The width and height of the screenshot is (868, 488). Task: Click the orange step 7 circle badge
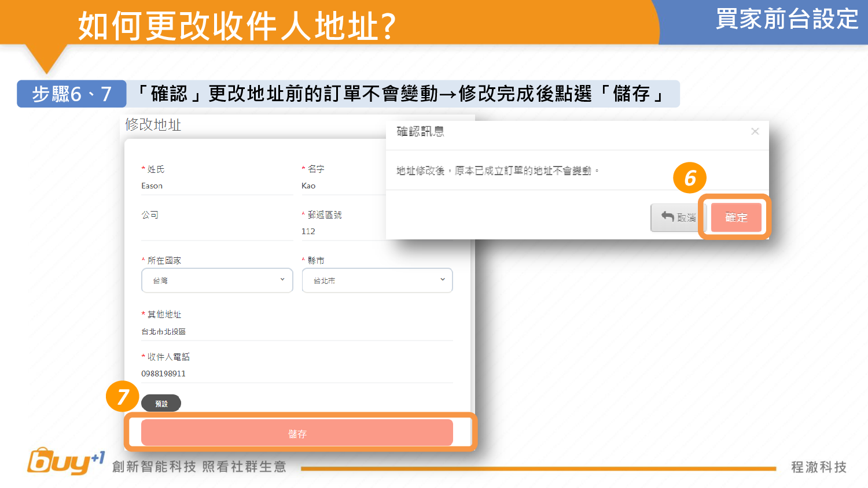pos(122,397)
